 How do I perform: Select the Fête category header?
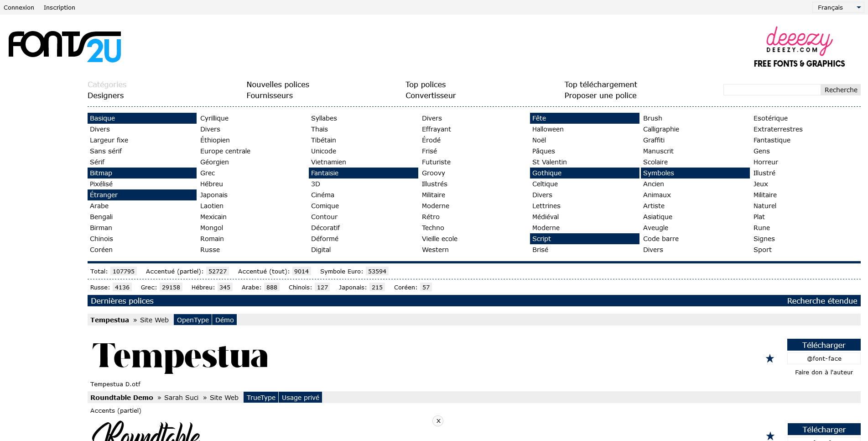tap(585, 118)
